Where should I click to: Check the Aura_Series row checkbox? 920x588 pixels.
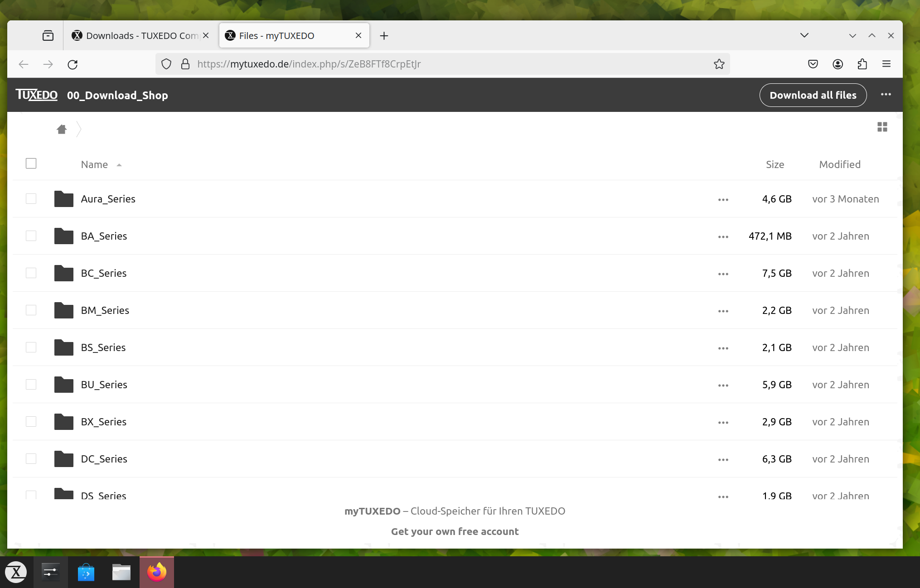pos(31,199)
